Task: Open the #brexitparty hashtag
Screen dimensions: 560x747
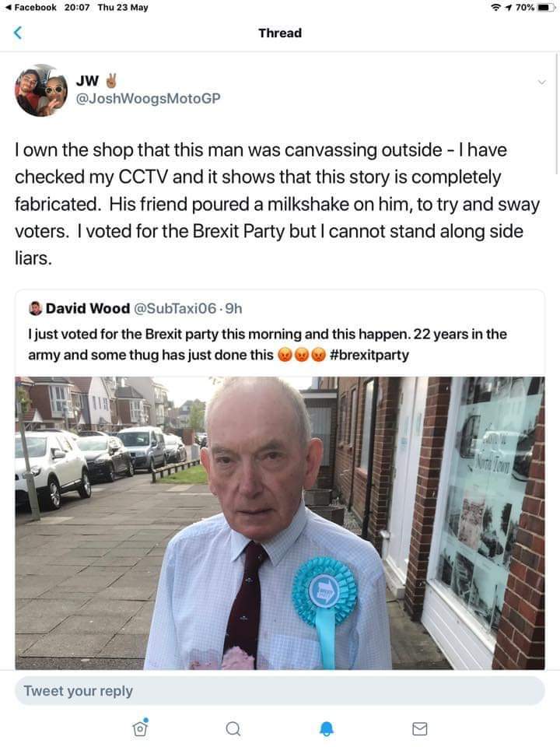Action: (x=369, y=355)
